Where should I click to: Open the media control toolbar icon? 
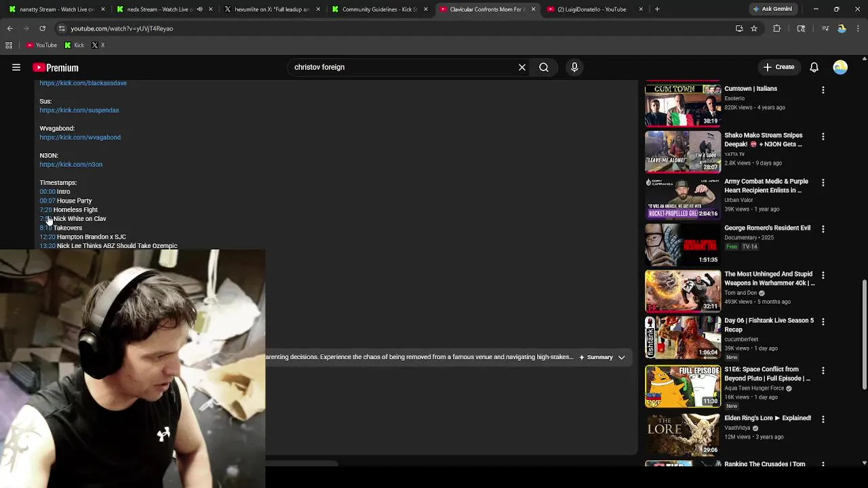point(825,28)
